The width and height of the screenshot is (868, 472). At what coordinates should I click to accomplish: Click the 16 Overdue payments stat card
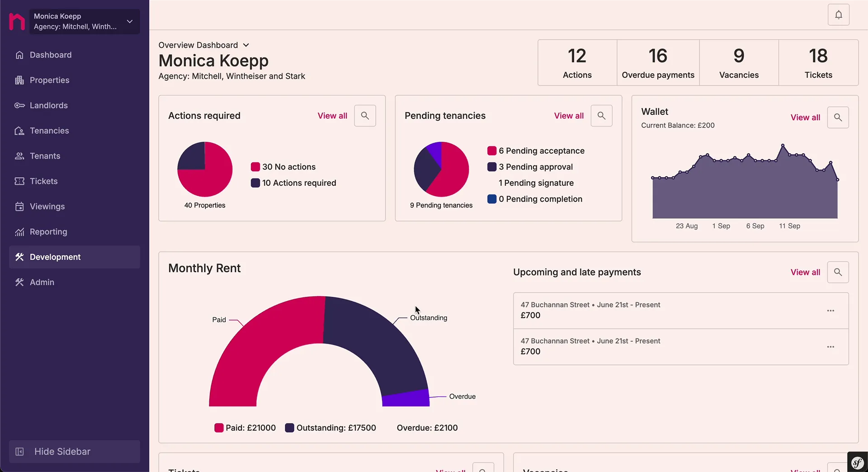coord(658,63)
